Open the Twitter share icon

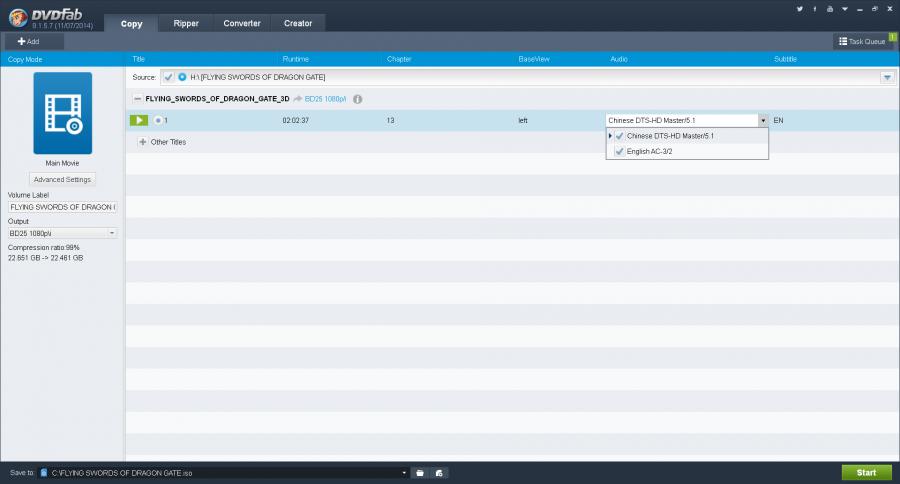point(800,9)
